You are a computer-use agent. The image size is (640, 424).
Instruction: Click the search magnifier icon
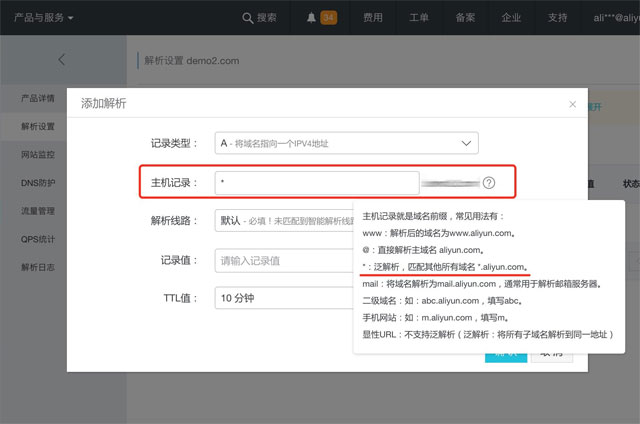coord(247,18)
